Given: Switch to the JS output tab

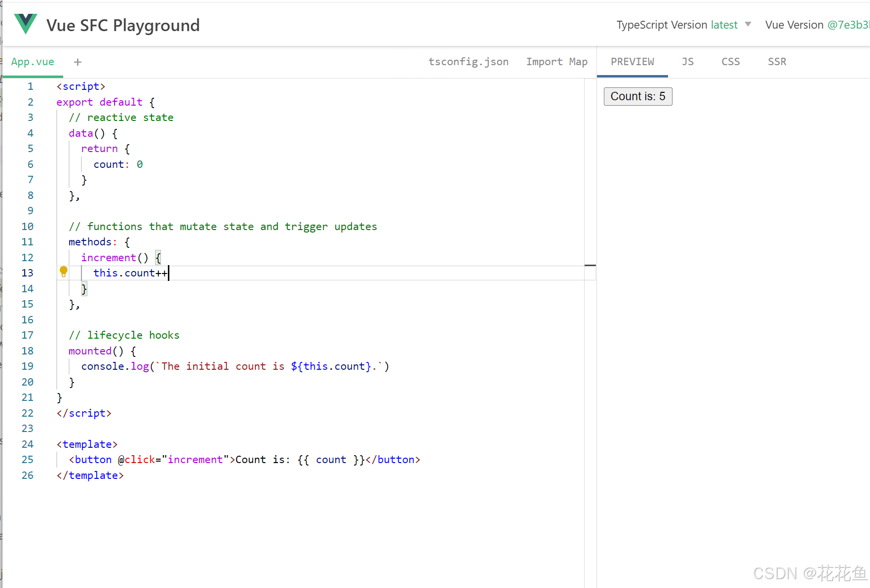Looking at the screenshot, I should (687, 62).
